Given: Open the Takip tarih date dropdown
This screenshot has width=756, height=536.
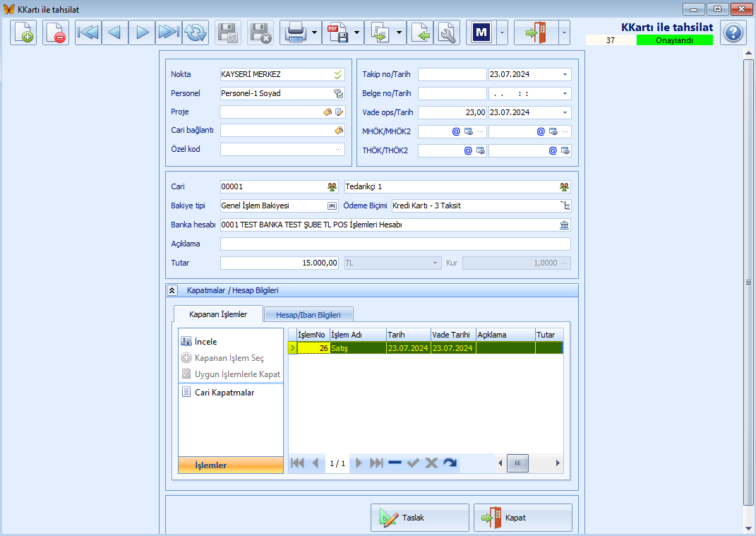Looking at the screenshot, I should [x=565, y=74].
